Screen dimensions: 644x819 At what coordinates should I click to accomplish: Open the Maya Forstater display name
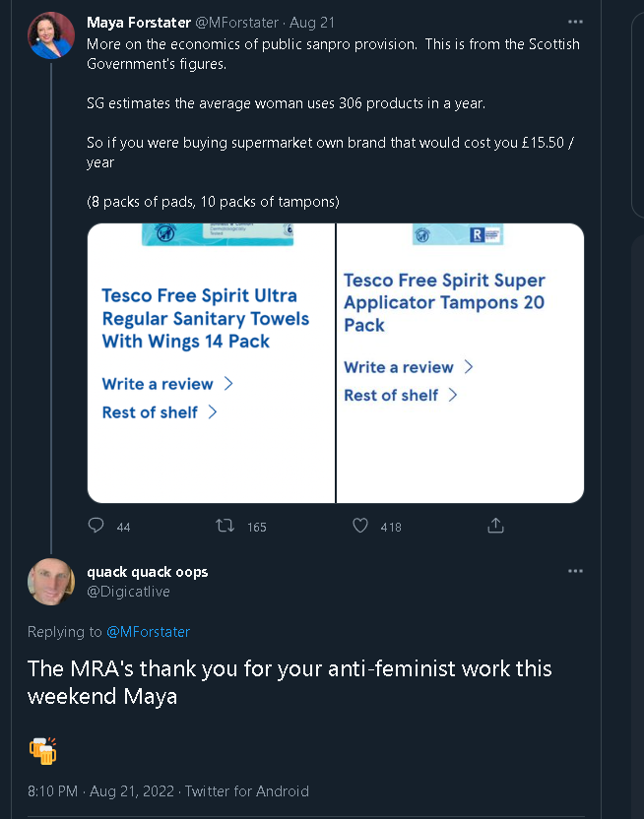point(139,23)
